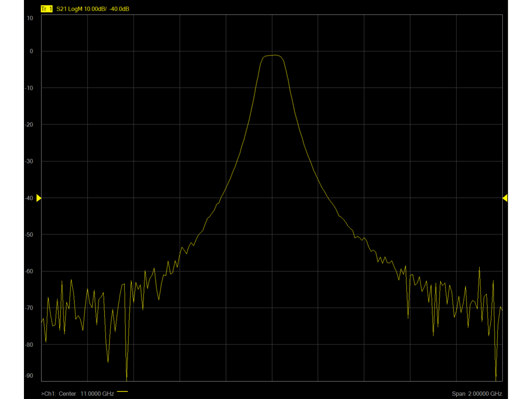
Task: Click the -80 y-axis label
Action: click(x=29, y=344)
